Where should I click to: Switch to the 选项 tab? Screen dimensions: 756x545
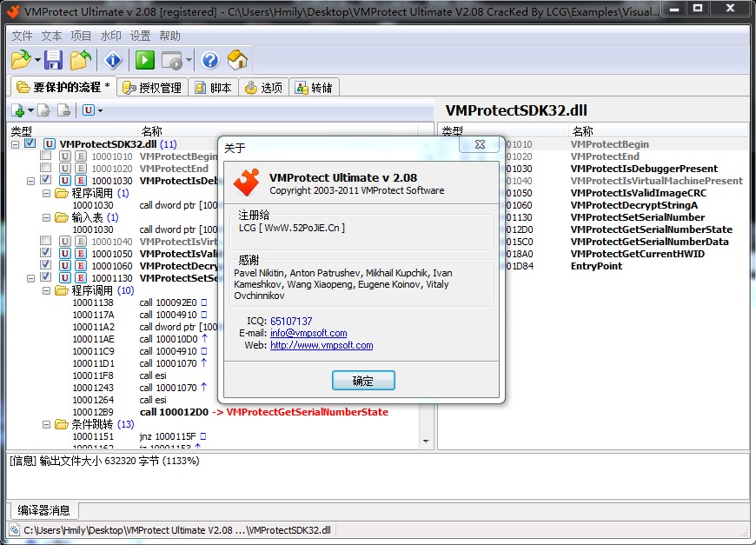coord(264,87)
